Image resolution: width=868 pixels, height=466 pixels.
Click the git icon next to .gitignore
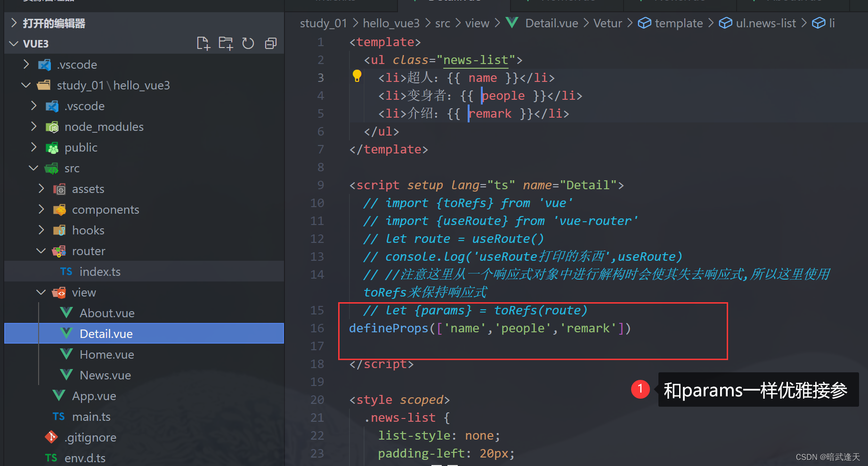51,437
